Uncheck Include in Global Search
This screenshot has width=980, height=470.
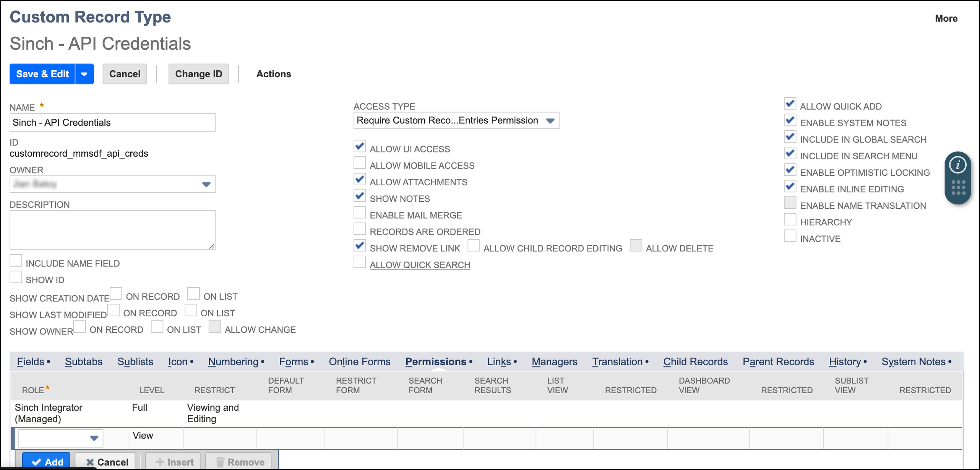point(790,137)
